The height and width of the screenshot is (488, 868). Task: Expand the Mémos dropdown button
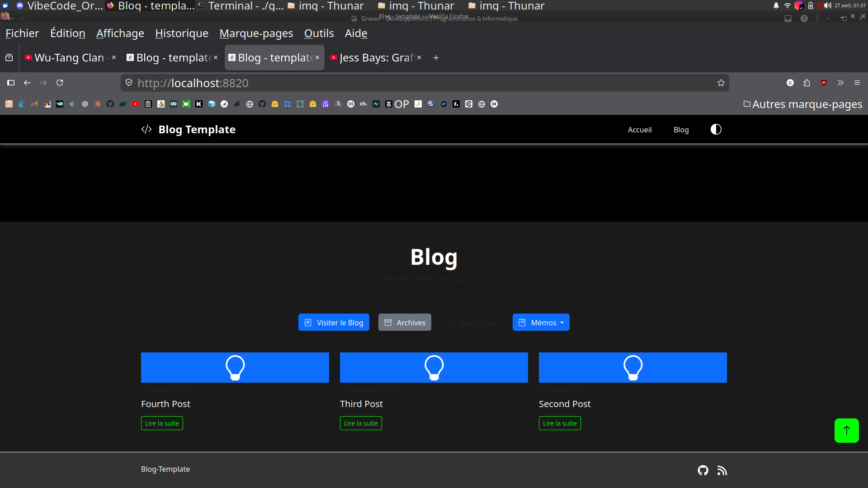pyautogui.click(x=541, y=323)
